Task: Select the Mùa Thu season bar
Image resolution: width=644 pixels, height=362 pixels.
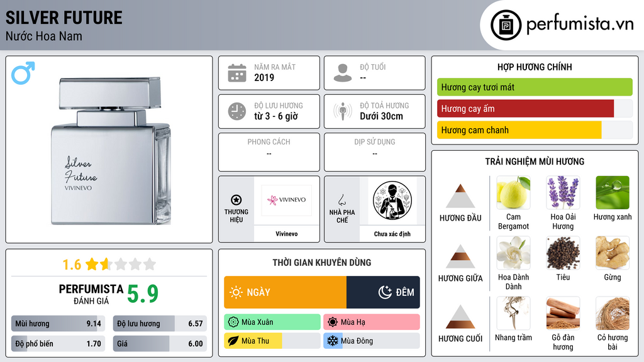Action: (272, 341)
